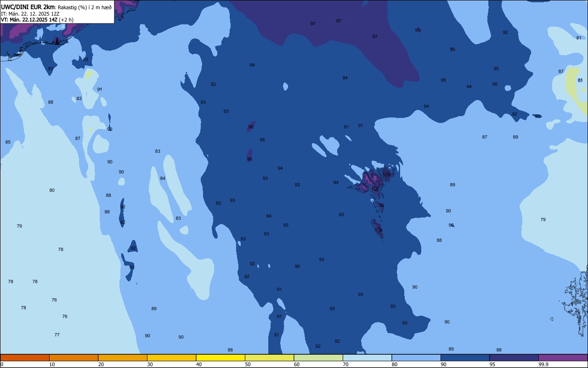Click the '99' humidity value over the islands
Image resolution: width=588 pixels, height=368 pixels.
[x=381, y=206]
